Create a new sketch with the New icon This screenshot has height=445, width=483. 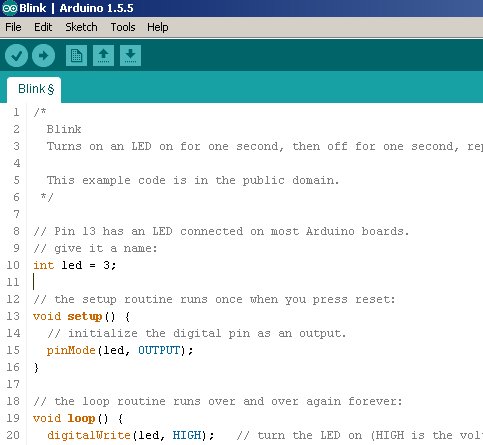point(76,55)
